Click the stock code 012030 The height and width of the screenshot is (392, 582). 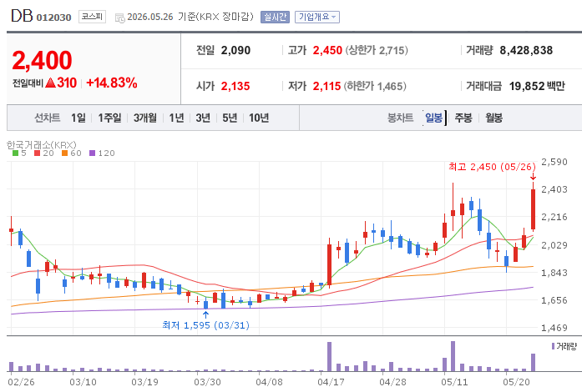tap(53, 18)
